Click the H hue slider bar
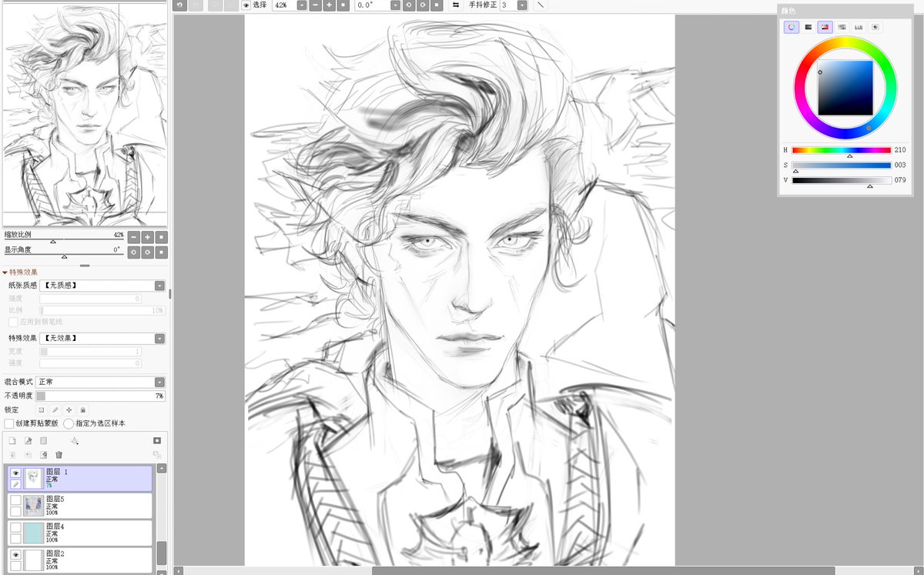Screen dimensions: 924x575 [842, 150]
